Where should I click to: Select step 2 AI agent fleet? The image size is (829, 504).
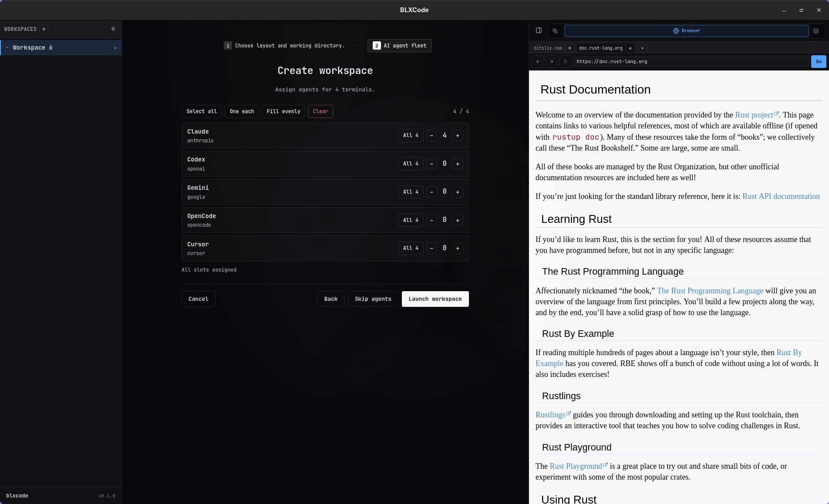click(400, 46)
